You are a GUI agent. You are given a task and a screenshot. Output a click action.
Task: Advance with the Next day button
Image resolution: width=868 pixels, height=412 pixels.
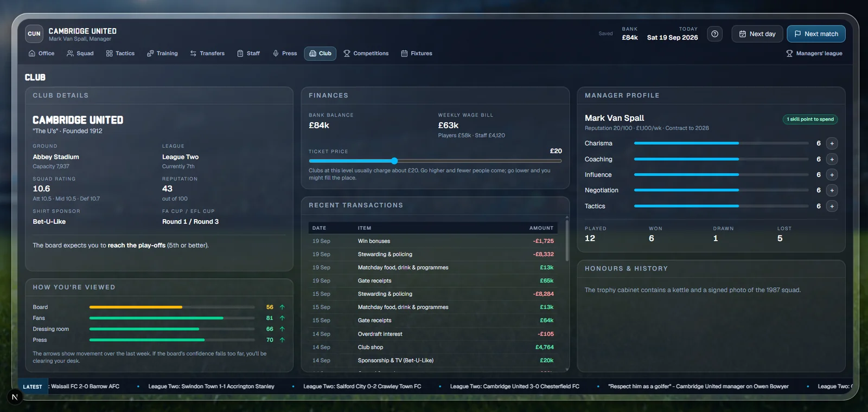pos(757,34)
